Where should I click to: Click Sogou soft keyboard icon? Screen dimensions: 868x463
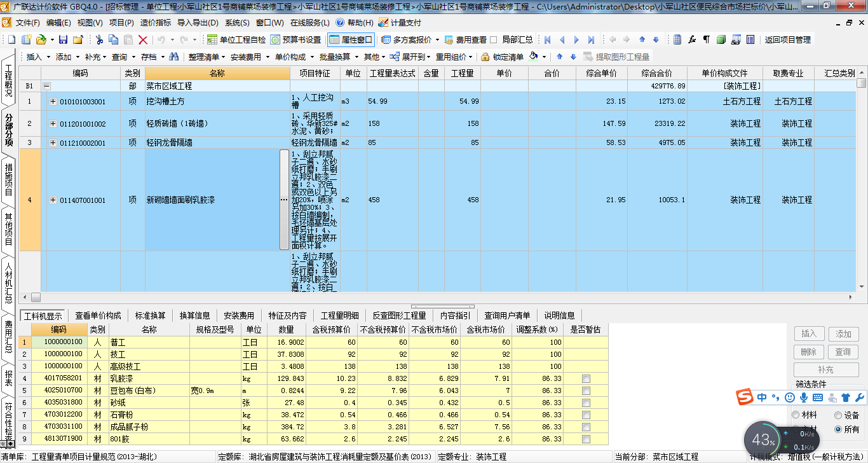(818, 397)
